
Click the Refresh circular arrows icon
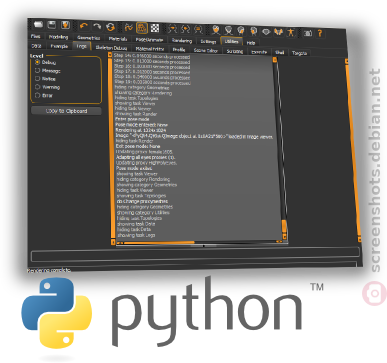[x=110, y=26]
